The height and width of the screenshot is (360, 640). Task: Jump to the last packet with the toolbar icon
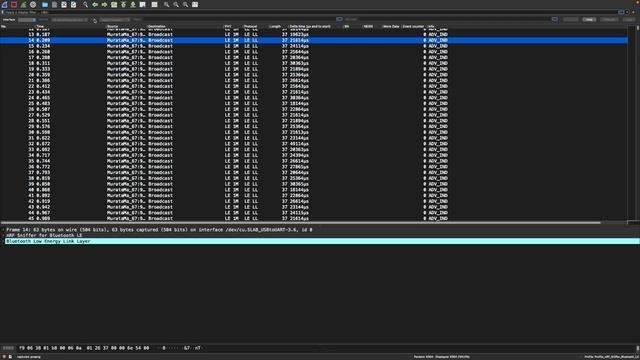coord(133,4)
